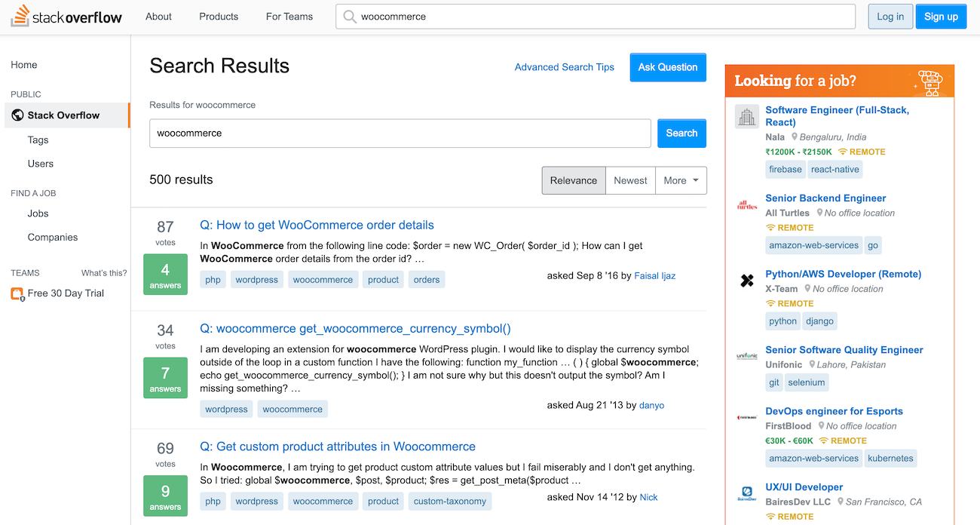Click the robot mascot in job banner
Screen dimensions: 980x525
[x=930, y=81]
